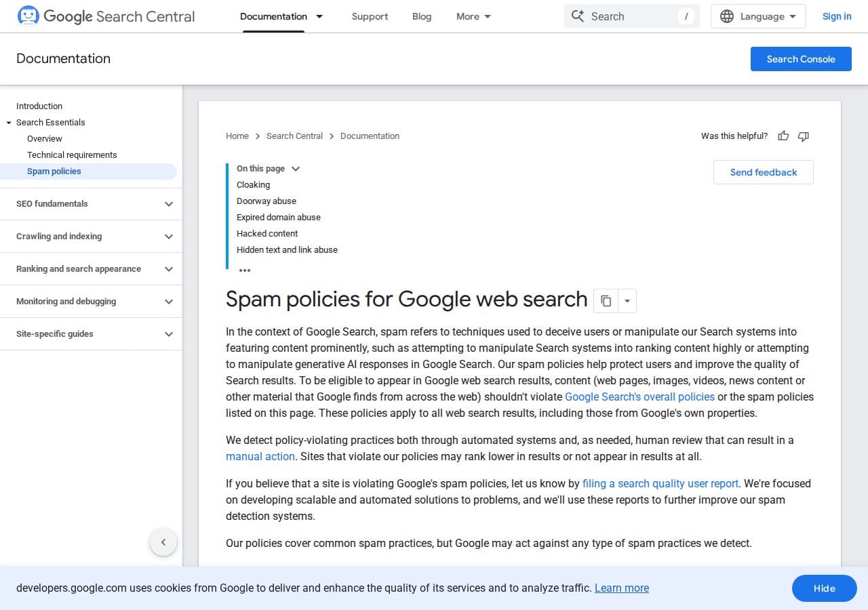
Task: Open Introduction in the sidebar
Action: (x=39, y=106)
